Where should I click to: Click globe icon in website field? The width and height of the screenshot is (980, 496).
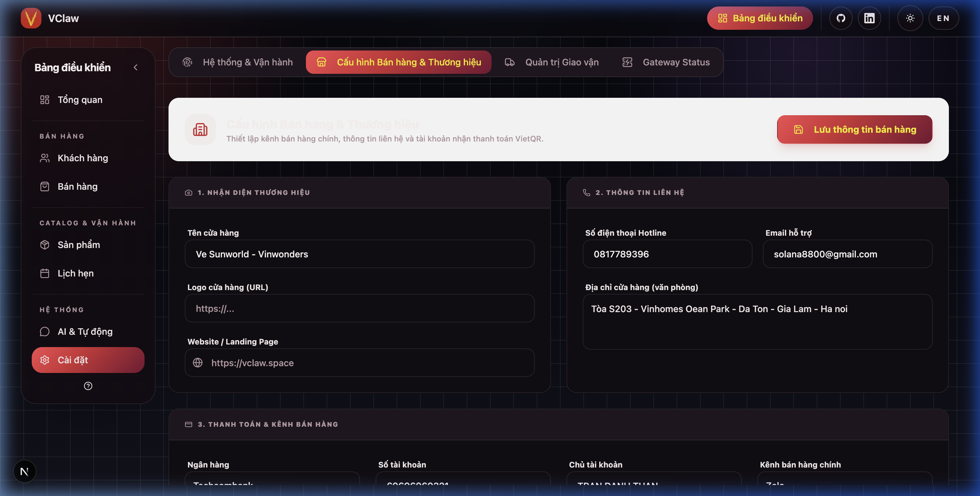(198, 363)
